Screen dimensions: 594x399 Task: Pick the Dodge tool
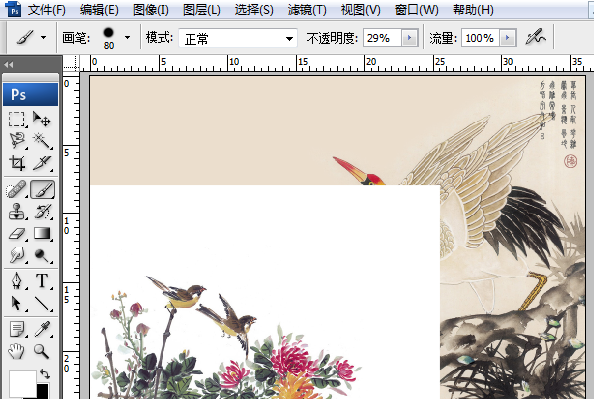[42, 255]
